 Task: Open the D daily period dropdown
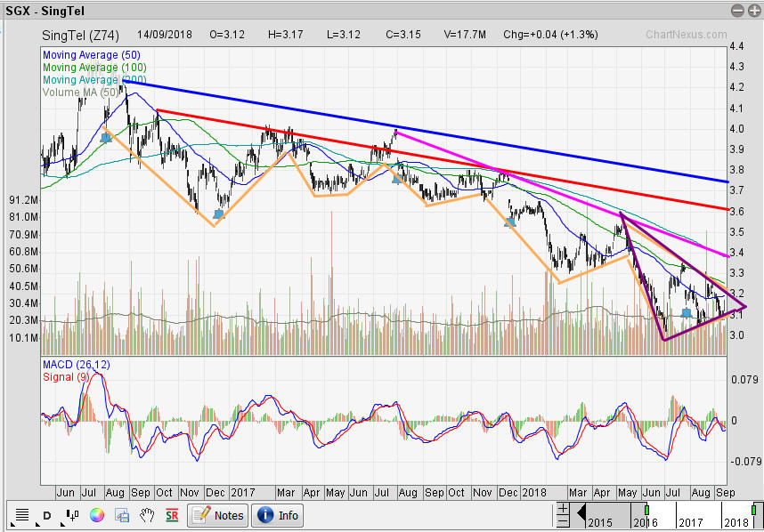47,515
